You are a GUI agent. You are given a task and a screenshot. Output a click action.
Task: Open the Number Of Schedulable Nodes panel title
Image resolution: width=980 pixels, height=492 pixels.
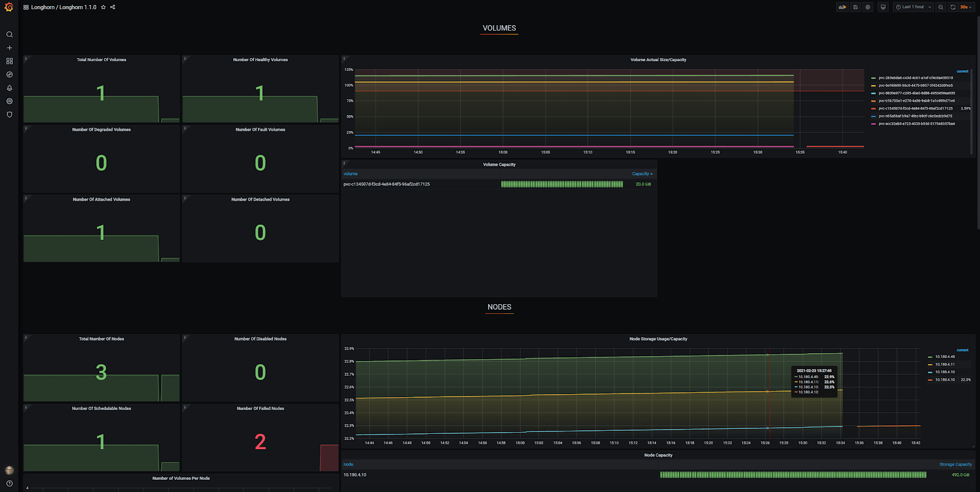tap(101, 409)
